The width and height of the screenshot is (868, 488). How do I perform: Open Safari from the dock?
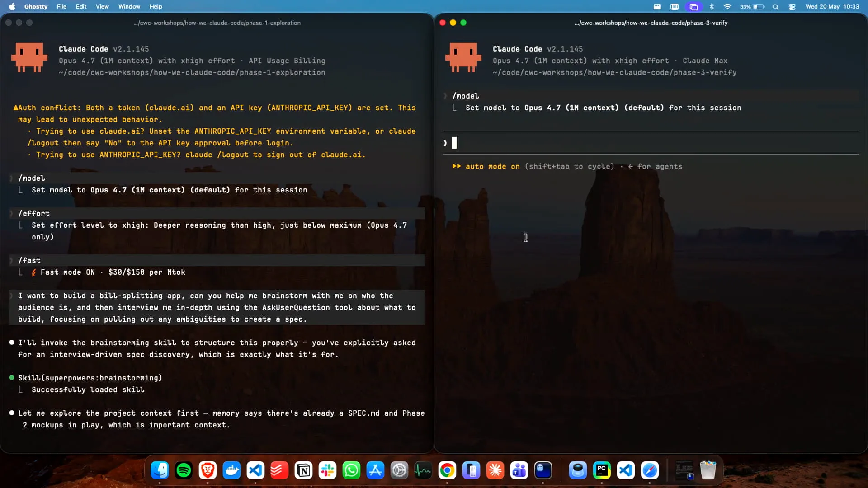(x=650, y=470)
